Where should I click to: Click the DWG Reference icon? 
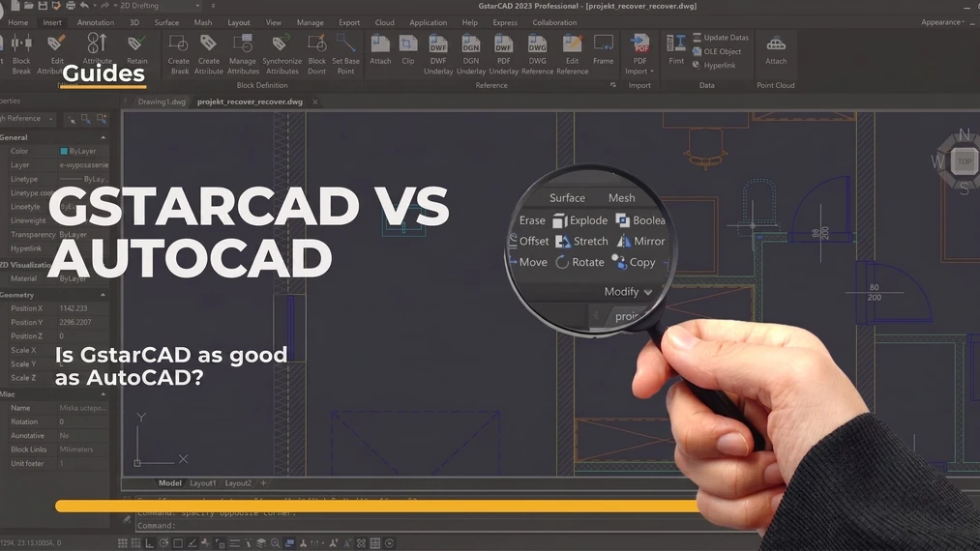(x=537, y=43)
